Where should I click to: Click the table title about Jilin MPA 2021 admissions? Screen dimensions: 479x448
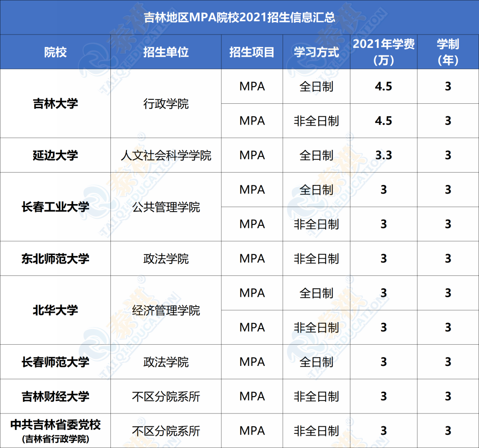pyautogui.click(x=239, y=18)
